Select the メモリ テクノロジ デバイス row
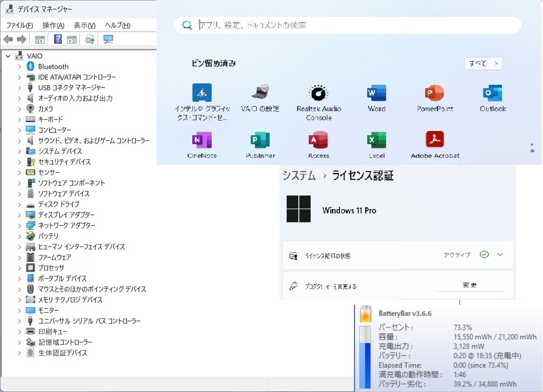The image size is (543, 392). [x=70, y=300]
